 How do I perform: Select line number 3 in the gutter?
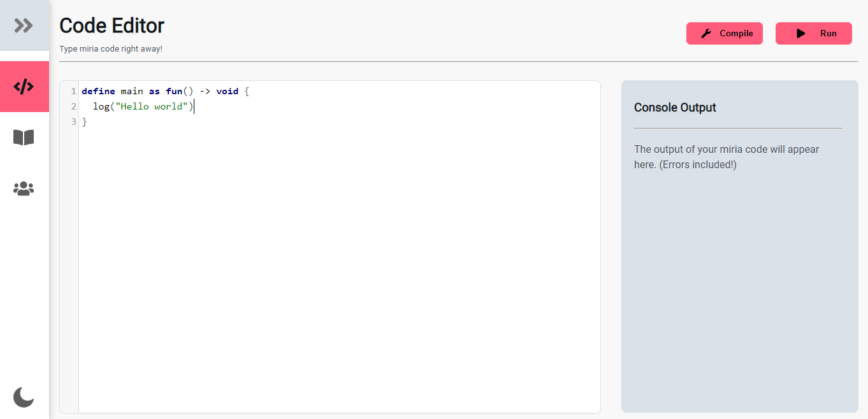73,122
